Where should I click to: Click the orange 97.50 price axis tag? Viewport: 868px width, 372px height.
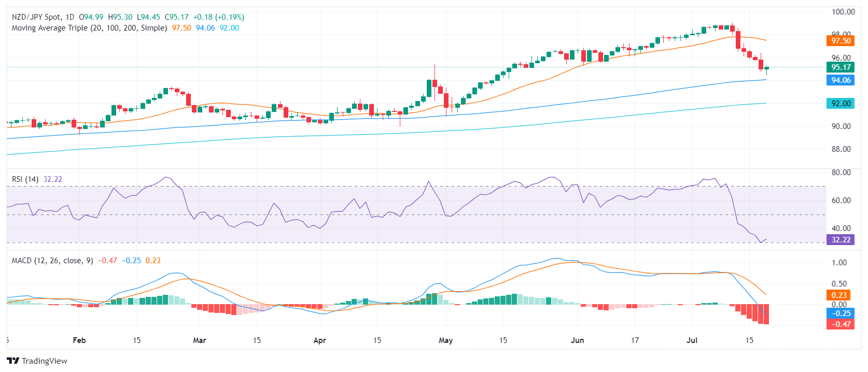pos(841,41)
